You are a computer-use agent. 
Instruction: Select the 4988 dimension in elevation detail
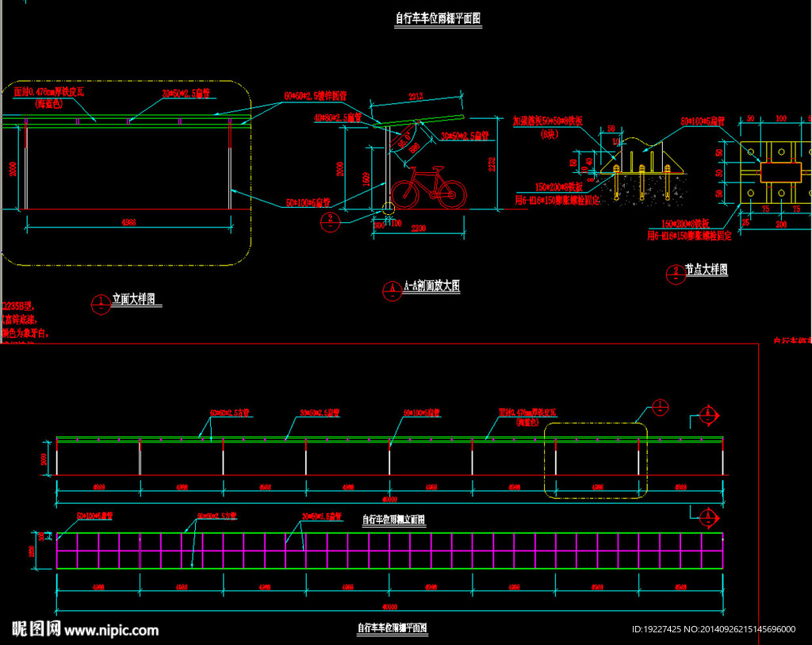click(128, 222)
